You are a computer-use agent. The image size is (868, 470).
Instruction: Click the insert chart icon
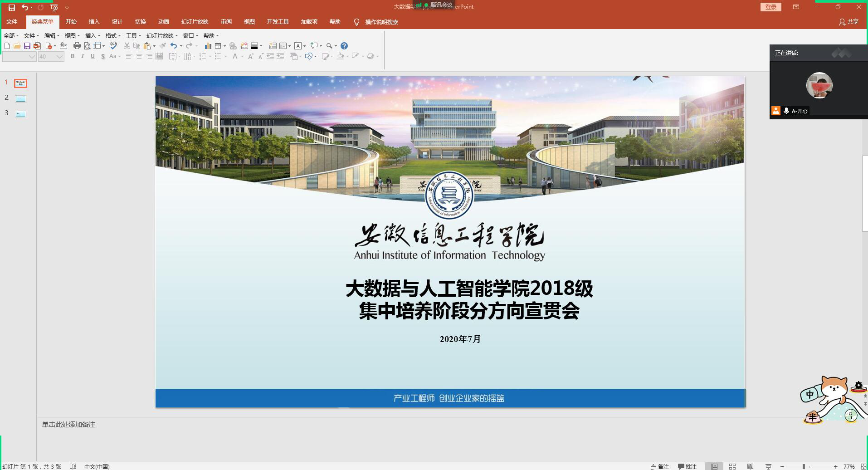click(x=208, y=46)
